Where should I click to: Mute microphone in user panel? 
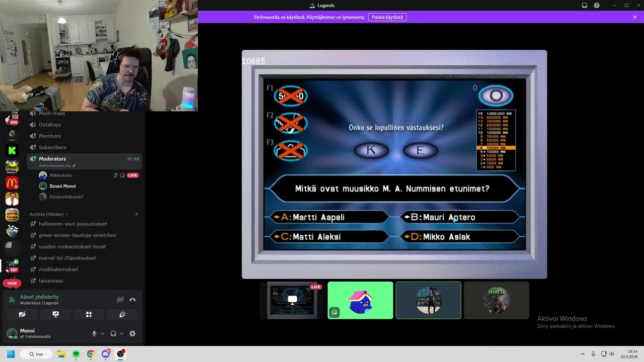point(94,333)
